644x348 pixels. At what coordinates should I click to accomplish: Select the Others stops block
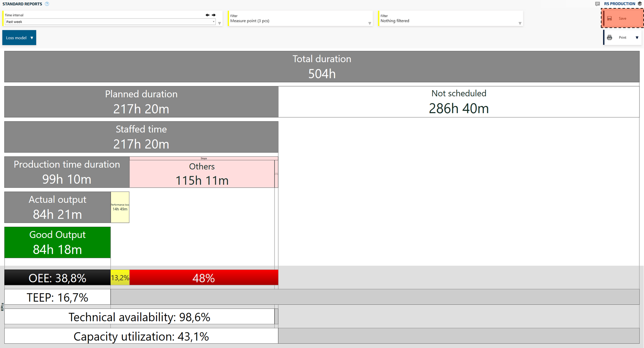202,174
